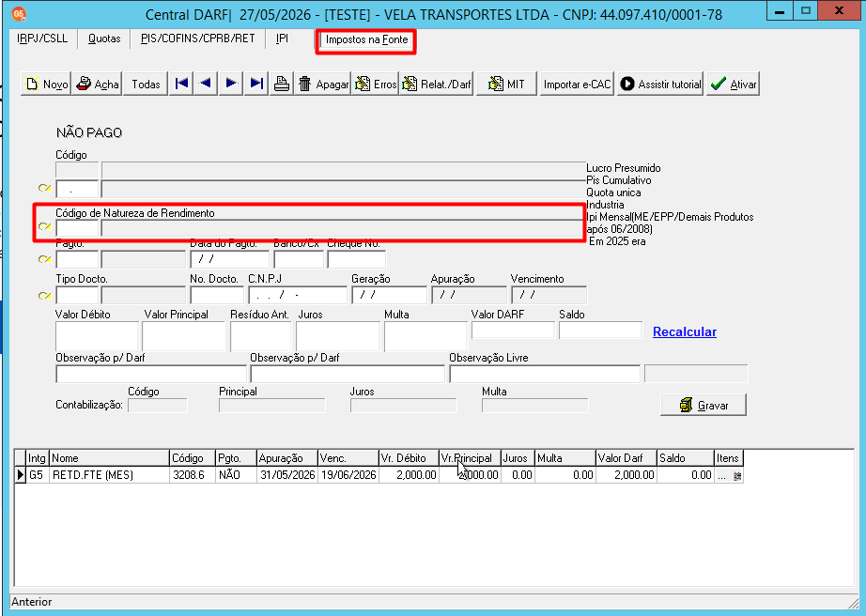This screenshot has width=866, height=616.
Task: Open lookup for Código de Natureza de Rendimento
Action: [x=44, y=227]
